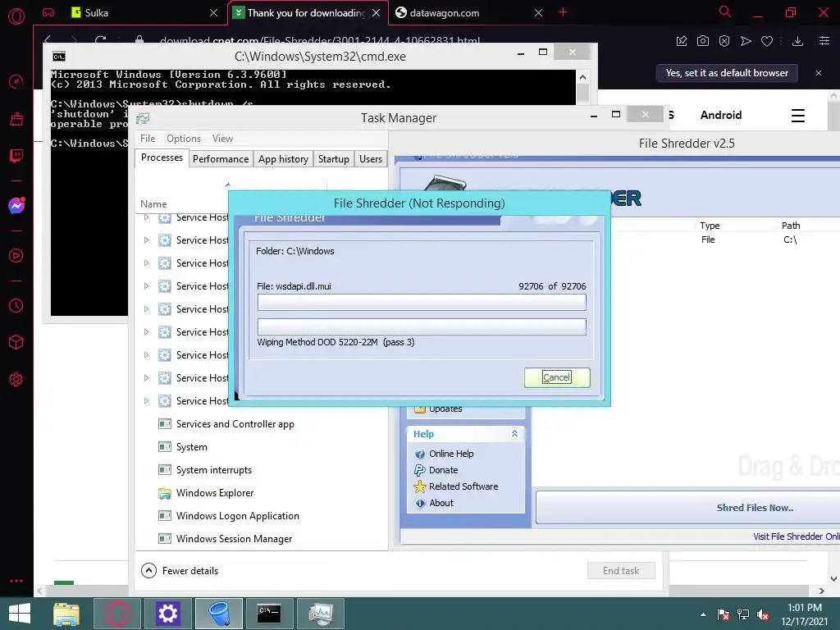Open Opera sidebar settings gear
This screenshot has width=840, height=630.
(16, 379)
